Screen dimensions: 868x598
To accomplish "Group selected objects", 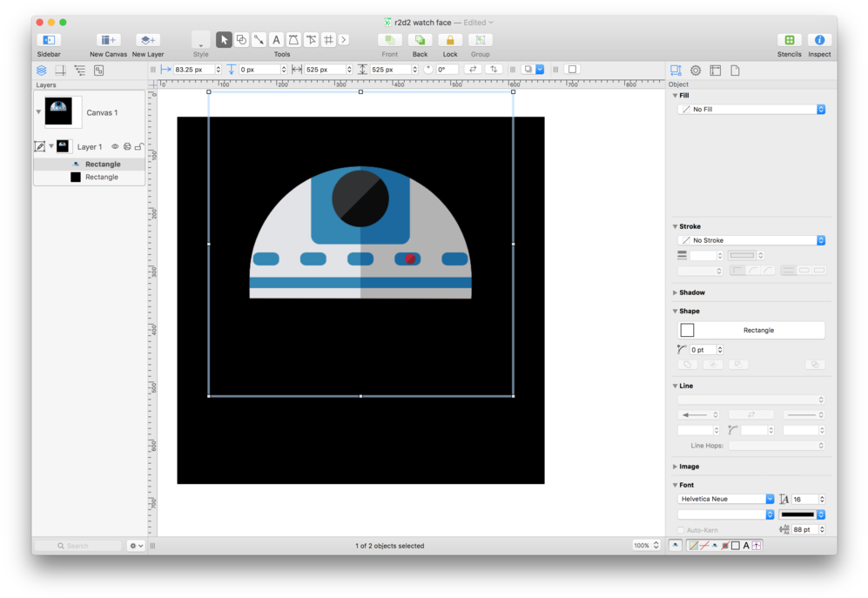I will pyautogui.click(x=480, y=40).
